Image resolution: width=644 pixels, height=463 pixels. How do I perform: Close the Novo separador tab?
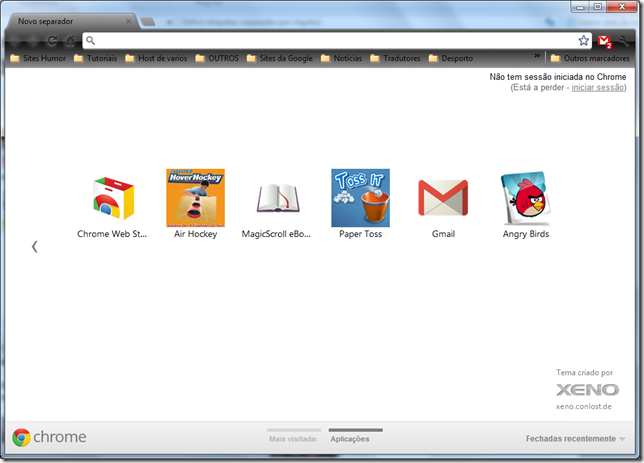click(x=129, y=21)
